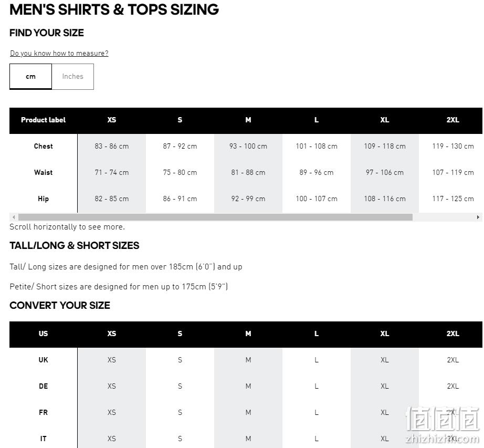Click the Hip row label
This screenshot has height=448, width=484.
pyautogui.click(x=43, y=199)
